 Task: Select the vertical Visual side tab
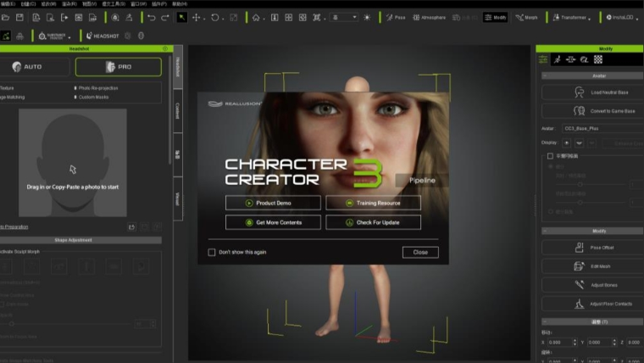pos(178,198)
